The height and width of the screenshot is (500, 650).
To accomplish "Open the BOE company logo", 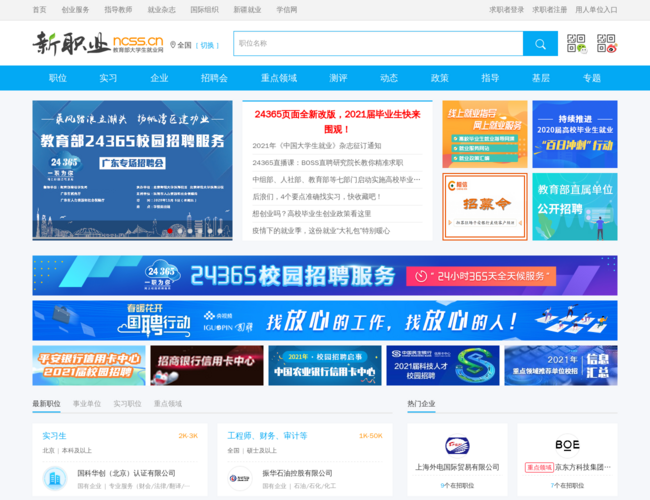I will pyautogui.click(x=567, y=445).
